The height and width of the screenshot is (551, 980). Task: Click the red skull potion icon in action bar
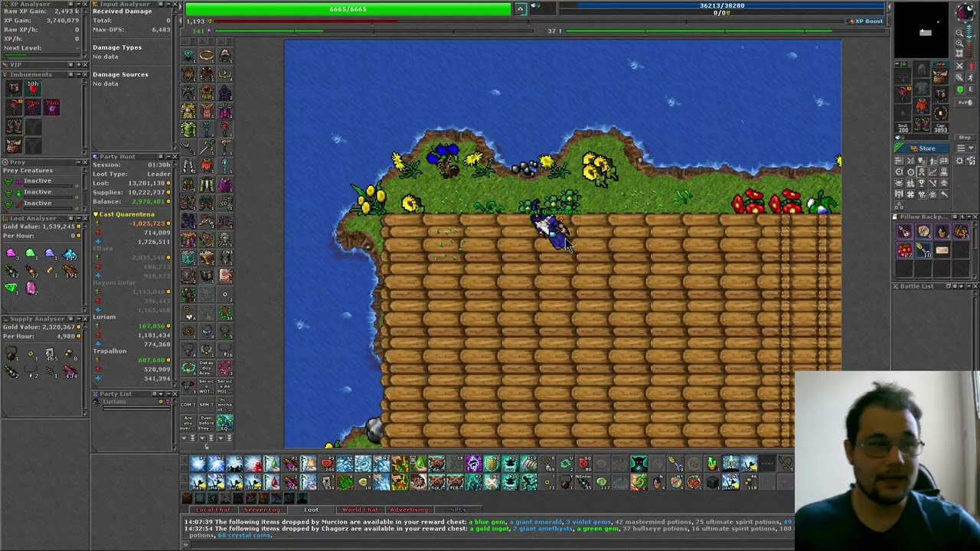(x=583, y=463)
